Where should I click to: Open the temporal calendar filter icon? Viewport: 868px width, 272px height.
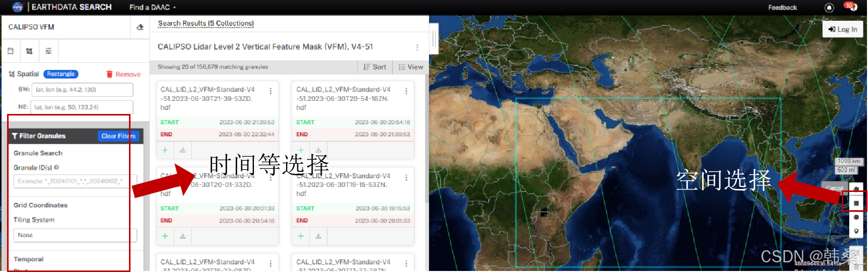coord(11,51)
